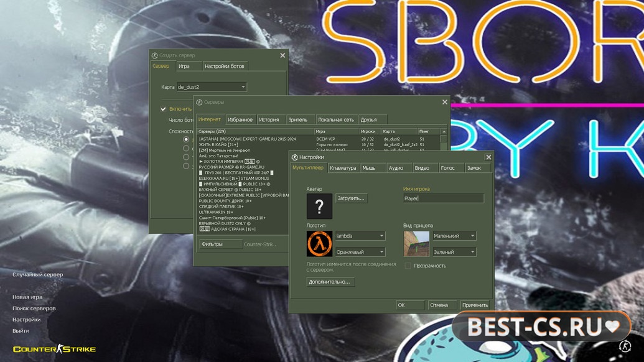The height and width of the screenshot is (362, 644).
Task: Open the Карта de_dust2 dropdown
Action: click(212, 87)
